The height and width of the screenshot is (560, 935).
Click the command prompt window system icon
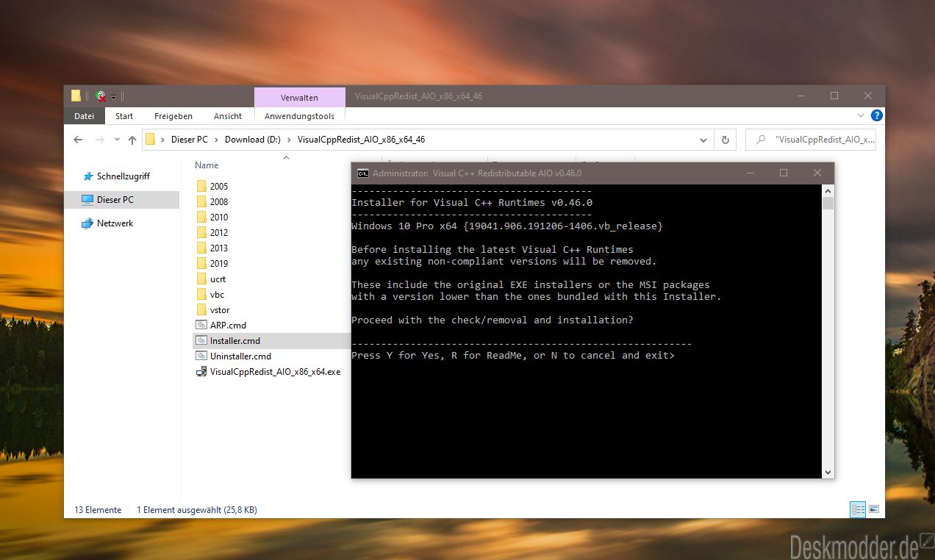point(363,173)
